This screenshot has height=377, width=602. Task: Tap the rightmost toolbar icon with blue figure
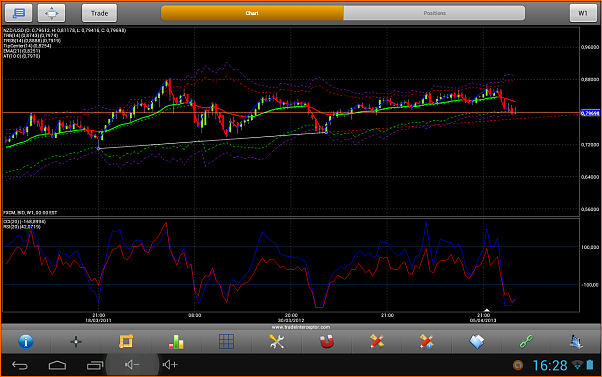pos(576,341)
